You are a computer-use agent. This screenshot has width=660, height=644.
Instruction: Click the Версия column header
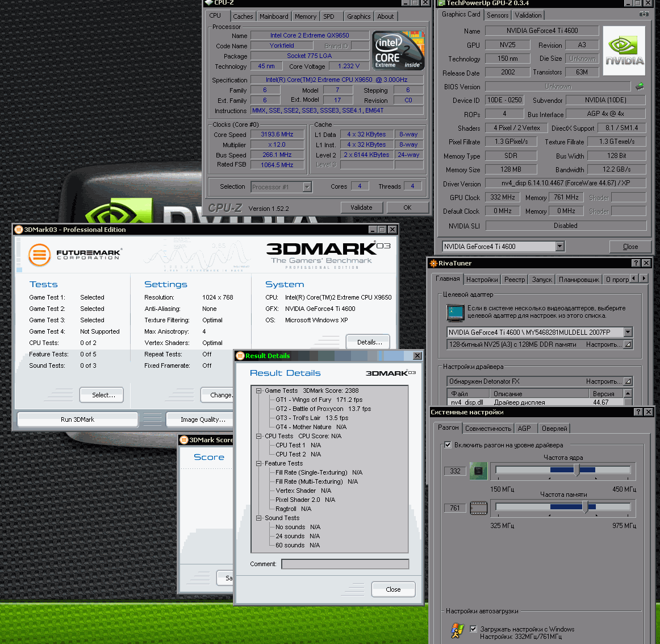[605, 393]
